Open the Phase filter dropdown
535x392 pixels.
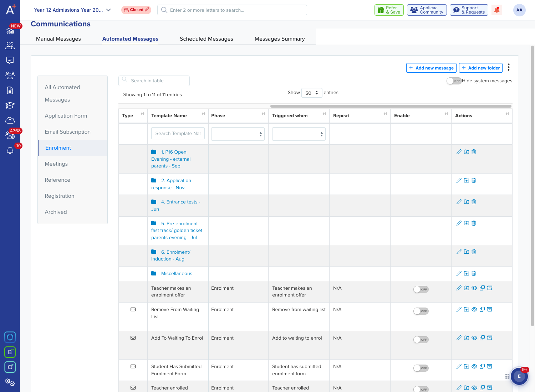[238, 134]
